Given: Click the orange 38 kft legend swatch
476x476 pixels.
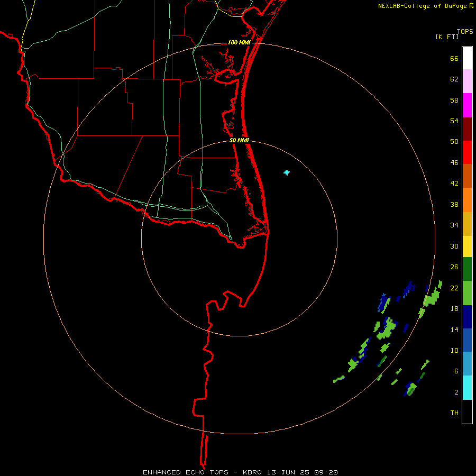Looking at the screenshot, I should point(467,200).
